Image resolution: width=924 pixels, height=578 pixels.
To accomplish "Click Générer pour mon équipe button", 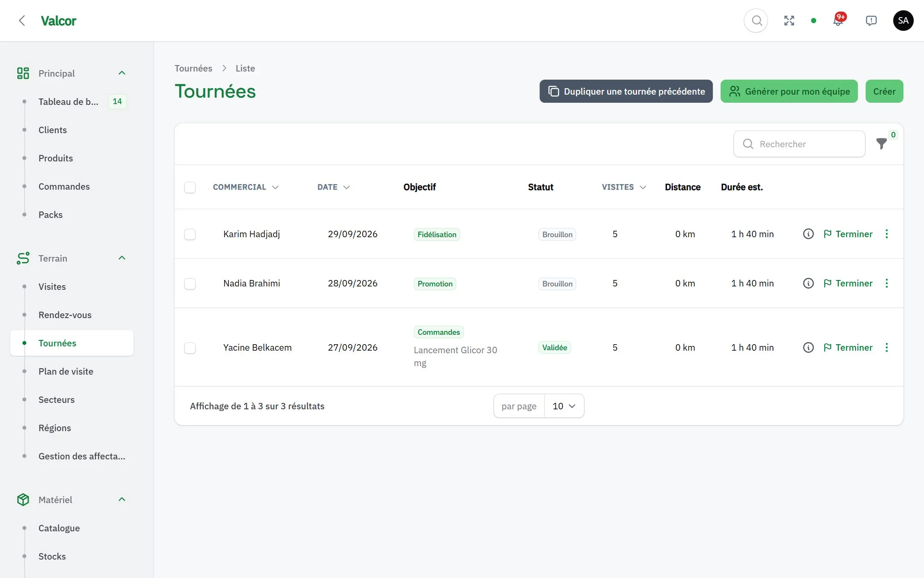I will click(789, 91).
